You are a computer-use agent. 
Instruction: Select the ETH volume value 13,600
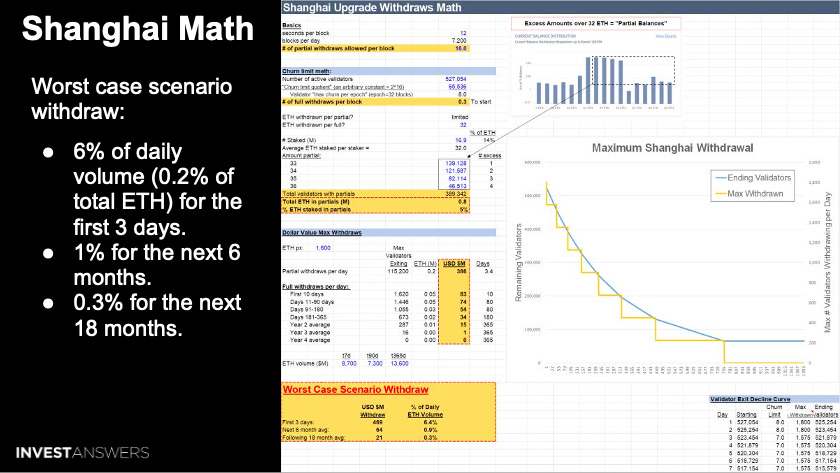[x=400, y=364]
